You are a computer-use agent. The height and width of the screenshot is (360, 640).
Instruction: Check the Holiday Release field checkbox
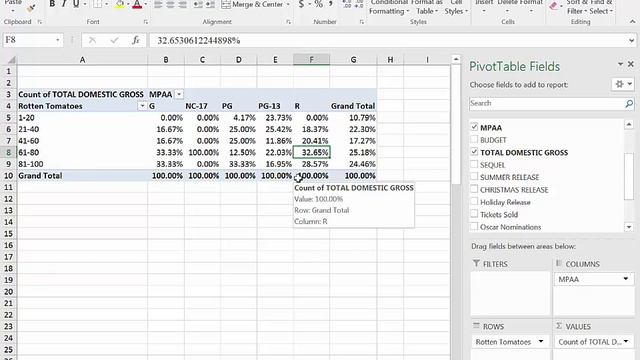(474, 202)
